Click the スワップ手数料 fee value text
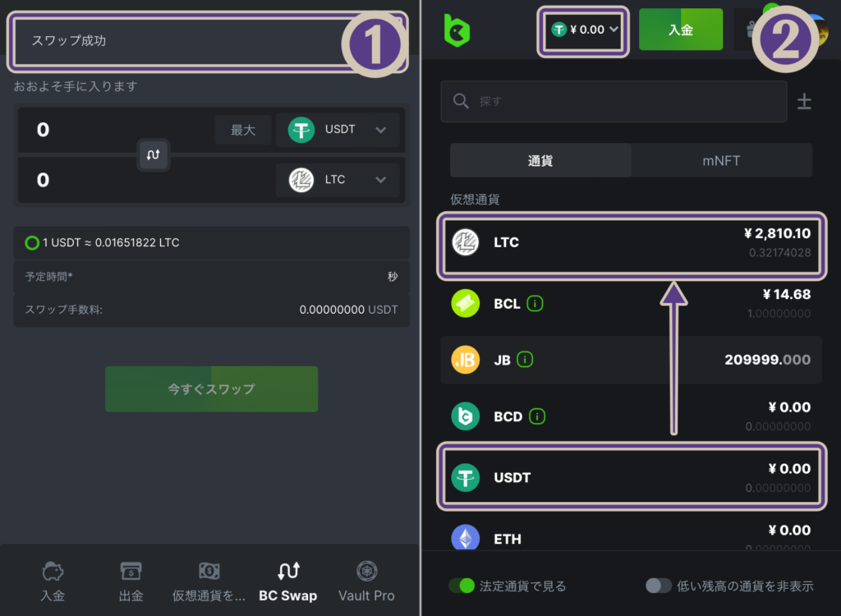 tap(348, 310)
